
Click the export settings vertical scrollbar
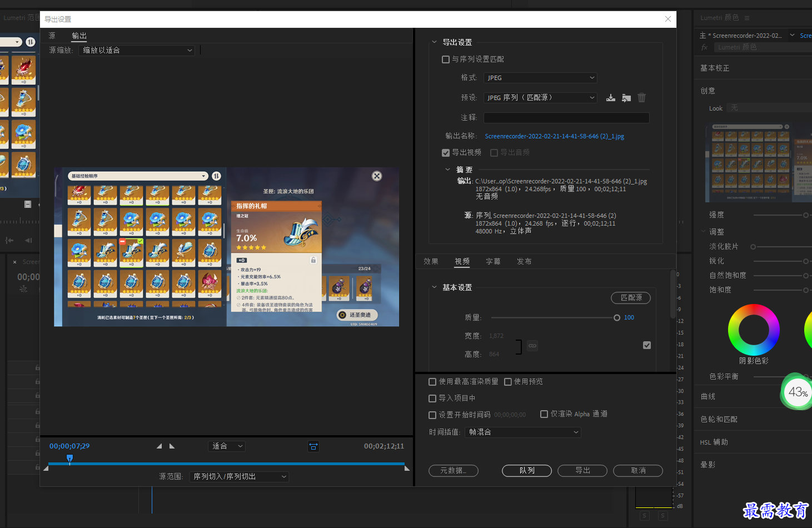point(673,295)
